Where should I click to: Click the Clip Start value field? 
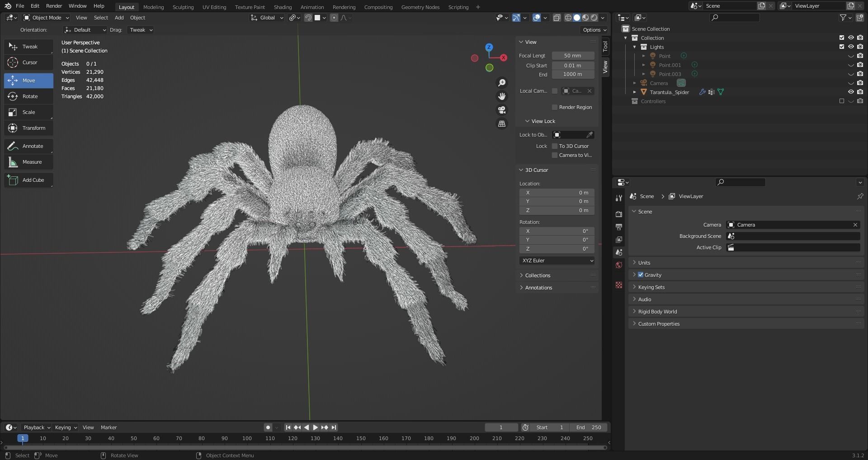pyautogui.click(x=573, y=66)
